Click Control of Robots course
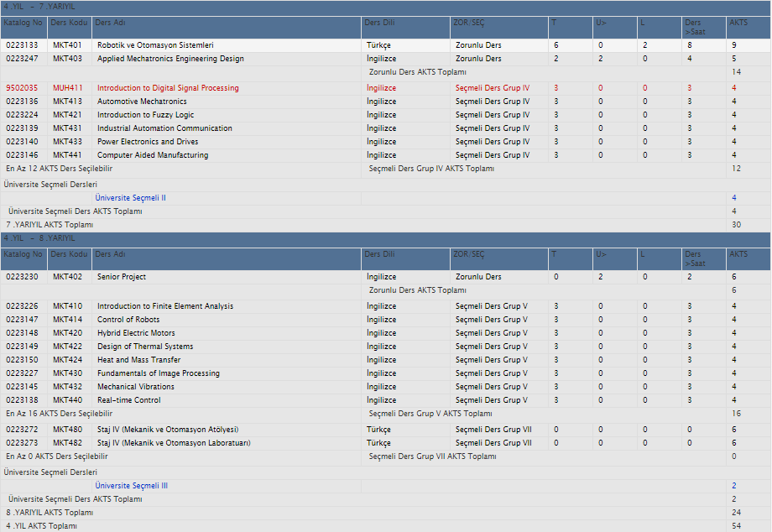Viewport: 772px width, 532px height. (x=128, y=320)
